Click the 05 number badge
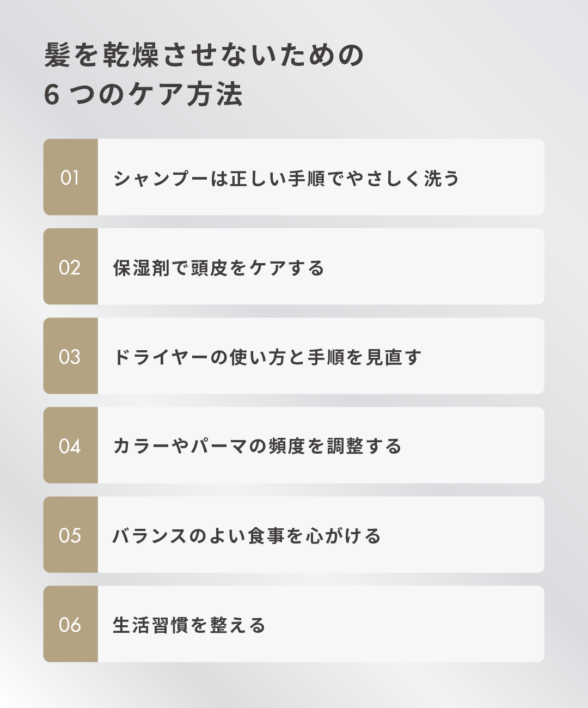Image resolution: width=588 pixels, height=708 pixels. click(x=70, y=535)
